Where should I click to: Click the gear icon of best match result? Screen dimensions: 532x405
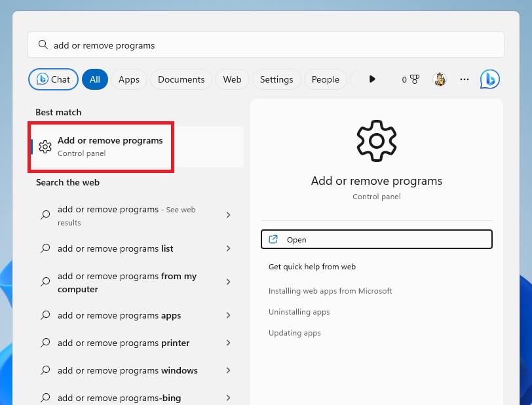(45, 147)
